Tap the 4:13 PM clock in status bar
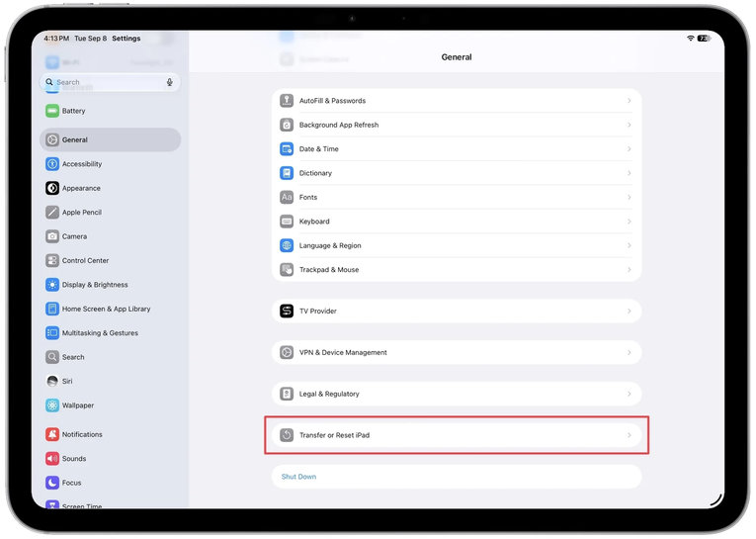Screen dimensions: 756x539 [56, 39]
